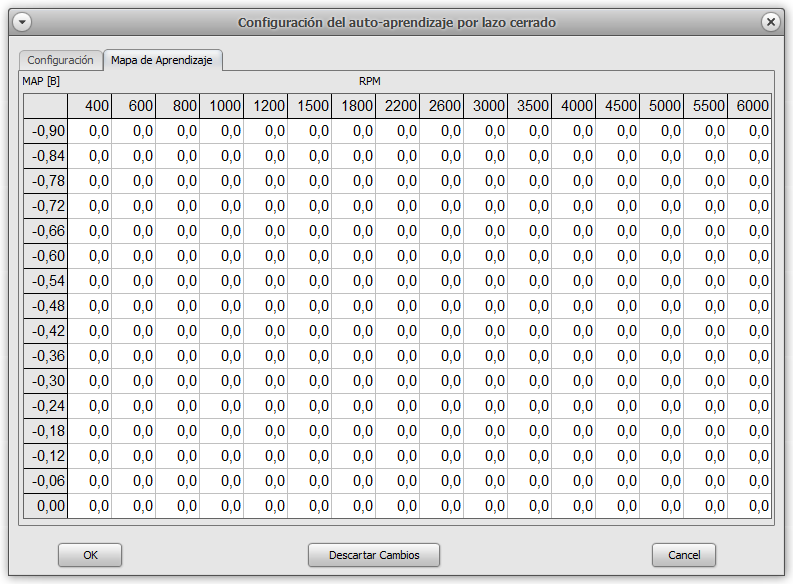The image size is (793, 584).
Task: Close the dialog with the X icon
Action: click(770, 22)
